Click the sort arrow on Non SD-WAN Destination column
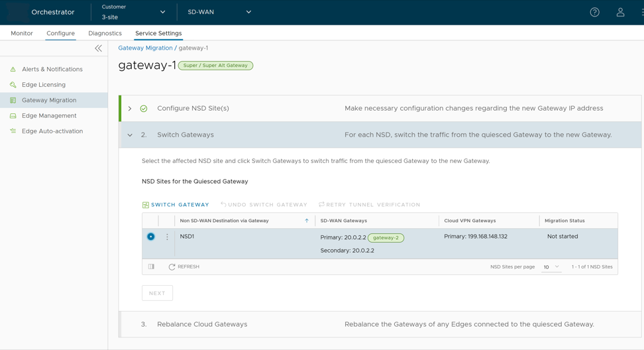 tap(307, 221)
